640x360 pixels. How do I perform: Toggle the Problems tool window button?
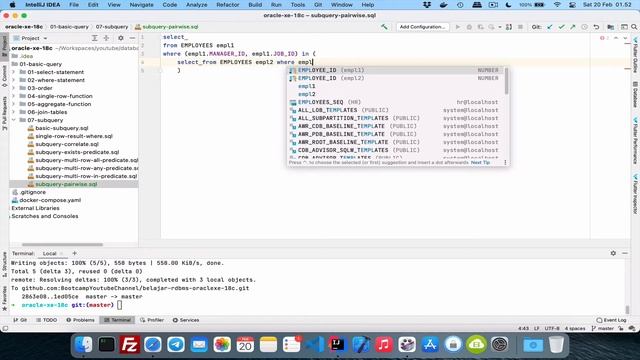click(80, 320)
